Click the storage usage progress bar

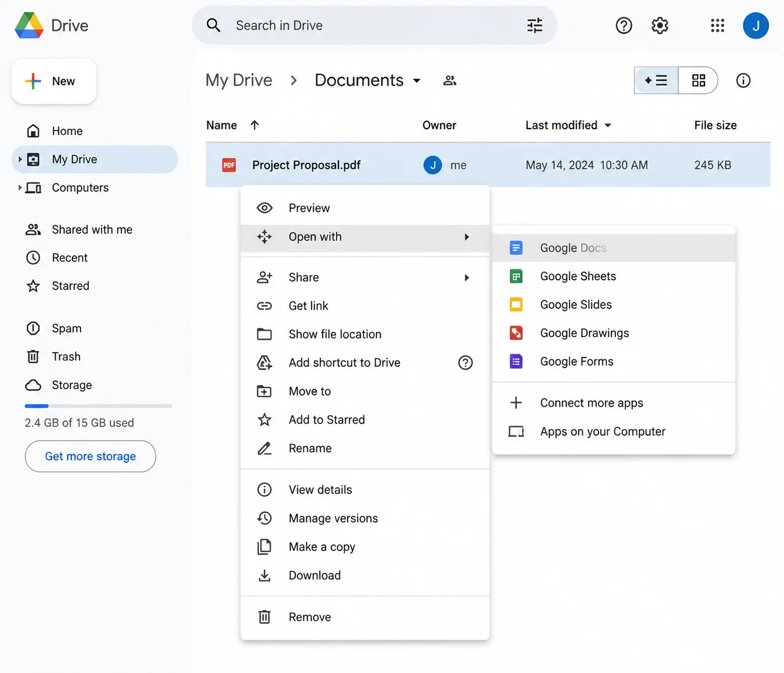tap(99, 406)
